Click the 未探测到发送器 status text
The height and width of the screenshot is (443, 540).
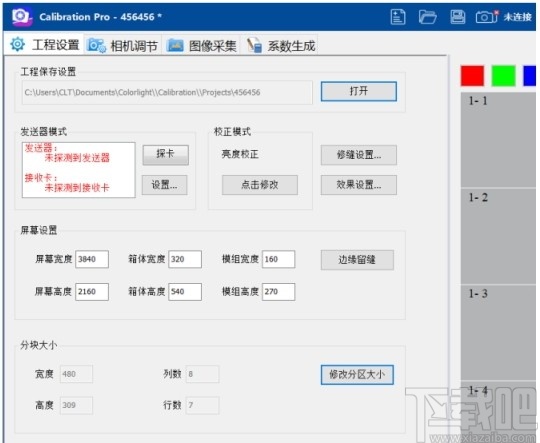(77, 158)
